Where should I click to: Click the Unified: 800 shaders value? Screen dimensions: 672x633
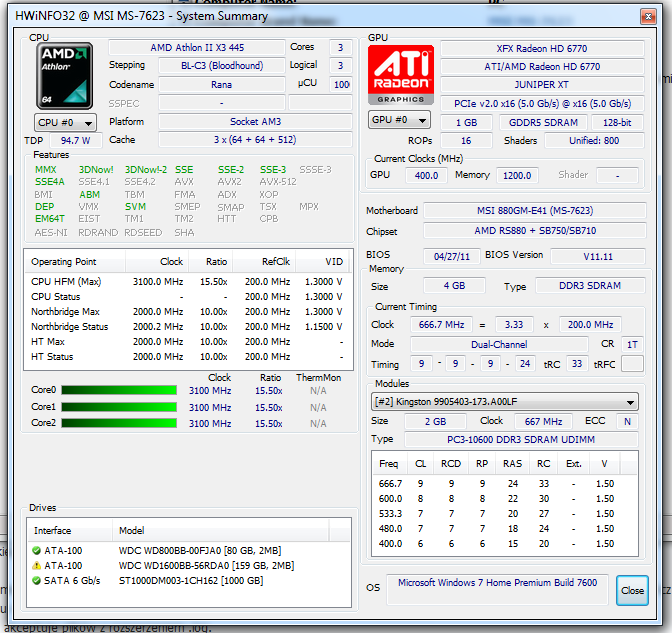click(594, 141)
